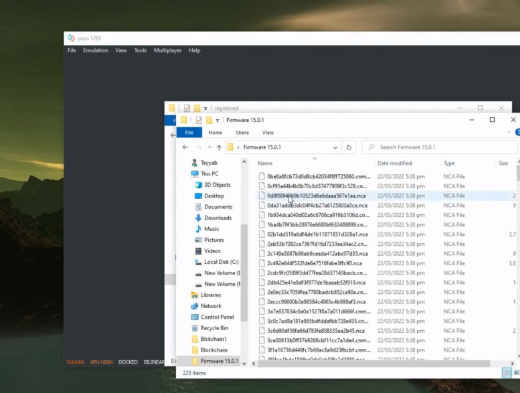This screenshot has width=520, height=393.
Task: Expand the ribbon with the chevron
Action: pyautogui.click(x=509, y=132)
